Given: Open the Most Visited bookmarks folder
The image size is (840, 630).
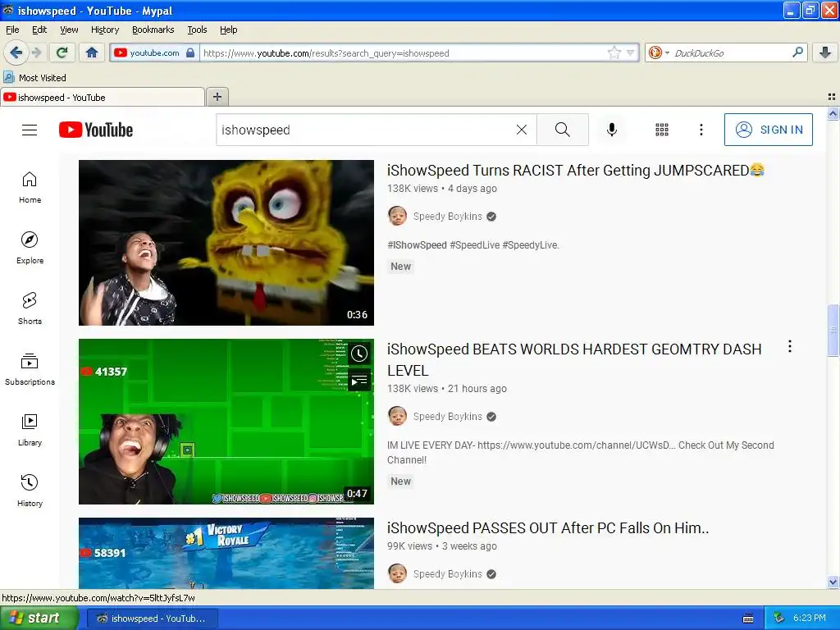Looking at the screenshot, I should (x=35, y=78).
